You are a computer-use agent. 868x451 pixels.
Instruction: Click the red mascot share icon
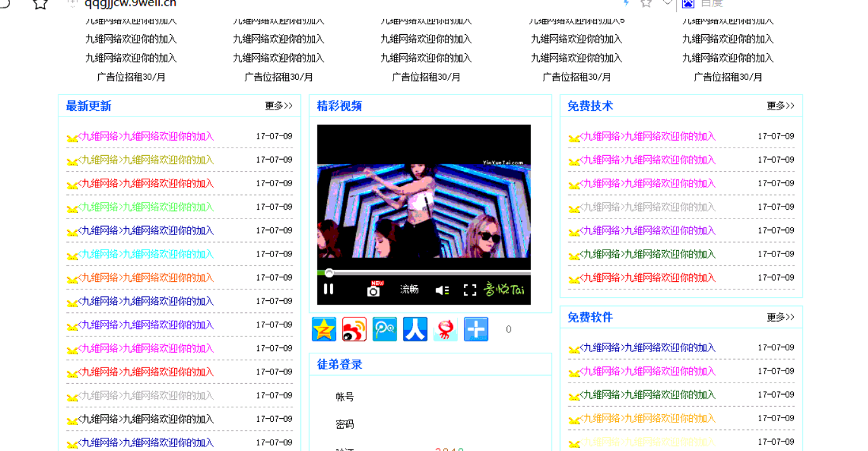[445, 329]
